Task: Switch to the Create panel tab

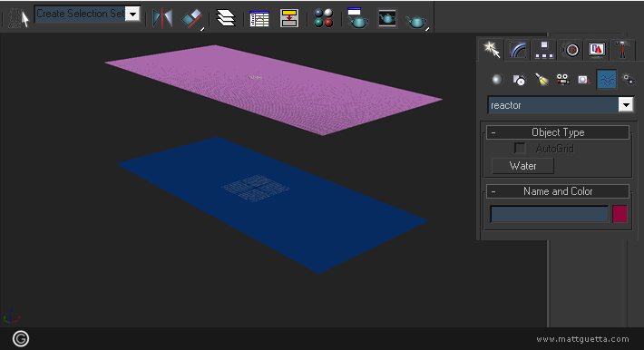Action: pyautogui.click(x=492, y=50)
